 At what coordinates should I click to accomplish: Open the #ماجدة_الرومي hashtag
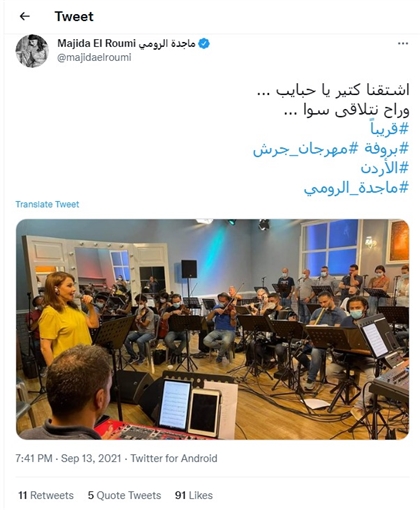(x=356, y=188)
